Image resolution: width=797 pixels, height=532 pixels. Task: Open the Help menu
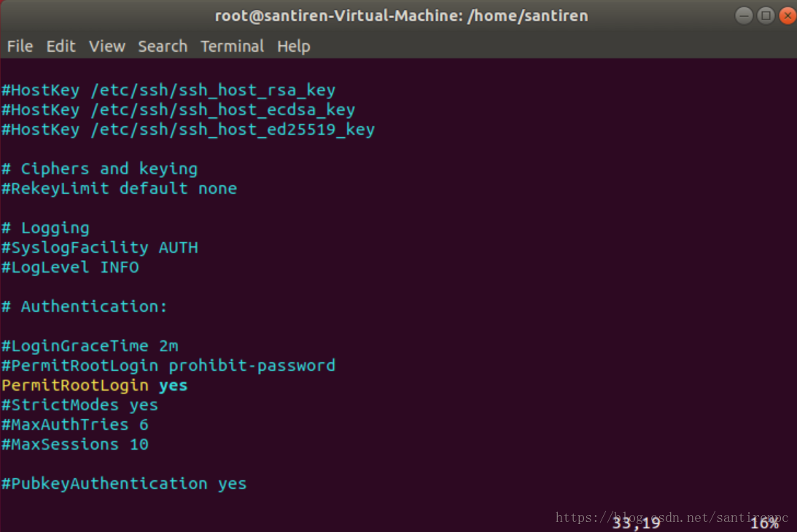293,46
